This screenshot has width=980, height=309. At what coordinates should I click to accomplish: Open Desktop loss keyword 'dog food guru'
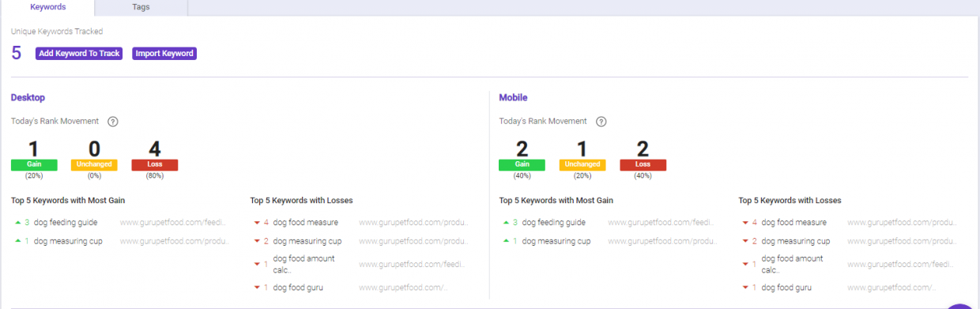click(x=298, y=288)
